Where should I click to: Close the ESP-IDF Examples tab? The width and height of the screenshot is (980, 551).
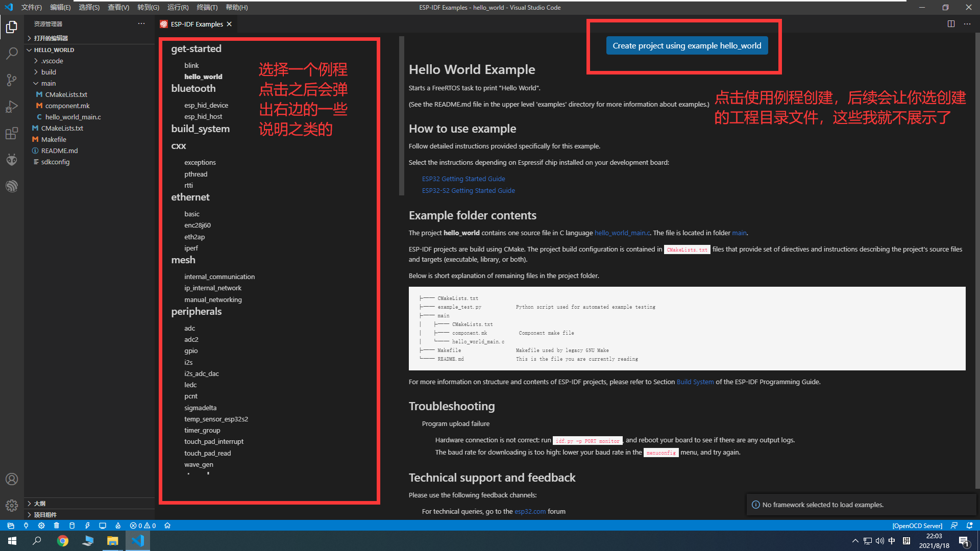point(229,24)
